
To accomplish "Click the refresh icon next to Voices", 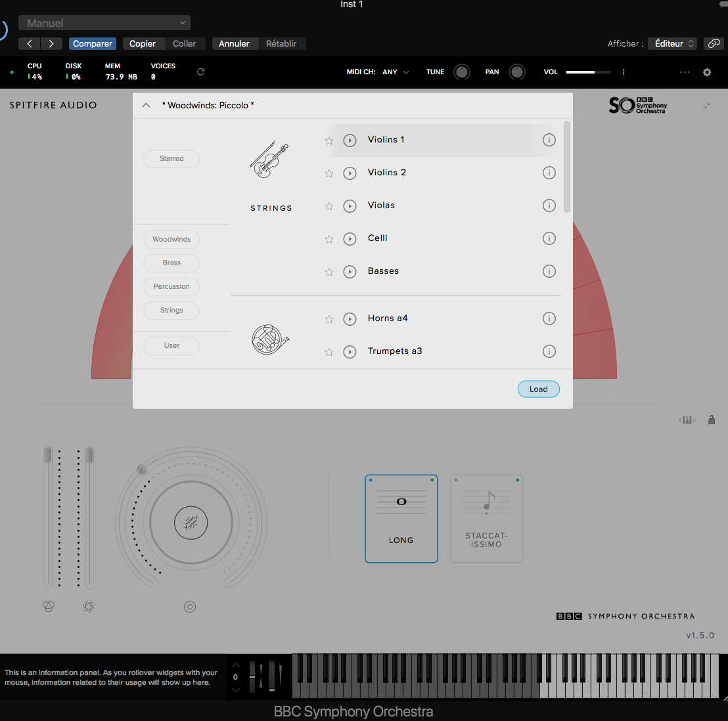I will [200, 72].
